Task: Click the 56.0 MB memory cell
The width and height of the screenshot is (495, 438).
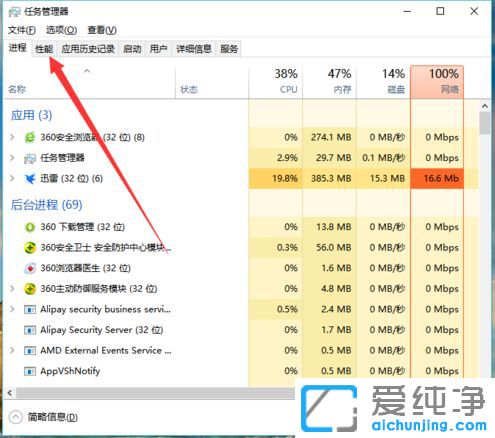Action: coord(329,248)
